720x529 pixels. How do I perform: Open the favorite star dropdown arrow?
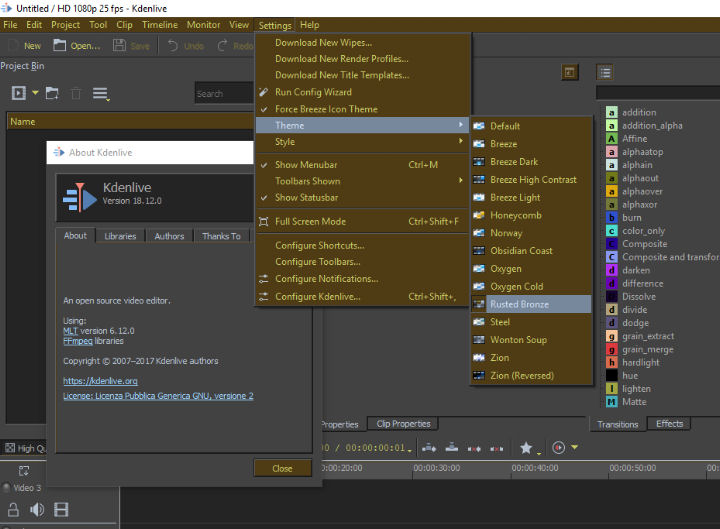(x=539, y=453)
